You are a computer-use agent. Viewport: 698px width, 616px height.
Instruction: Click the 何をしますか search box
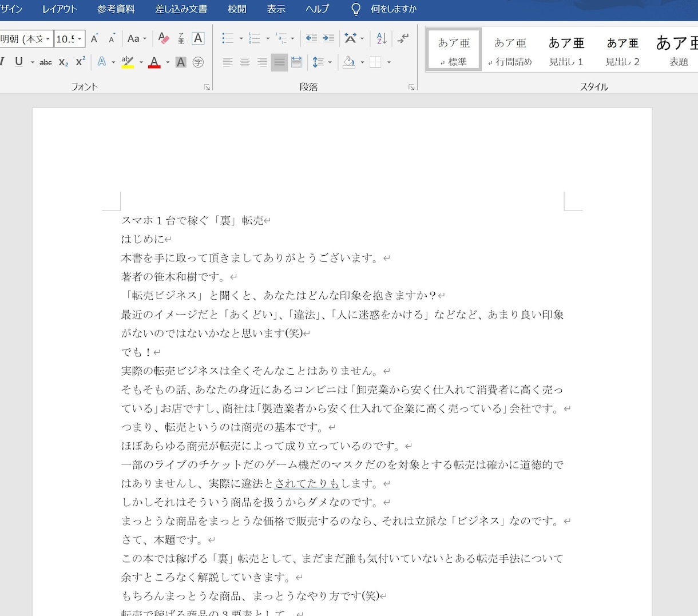tap(394, 9)
